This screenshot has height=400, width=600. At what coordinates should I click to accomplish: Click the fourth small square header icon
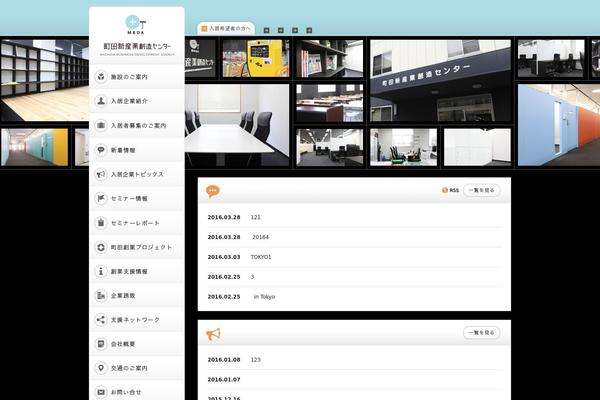click(309, 30)
